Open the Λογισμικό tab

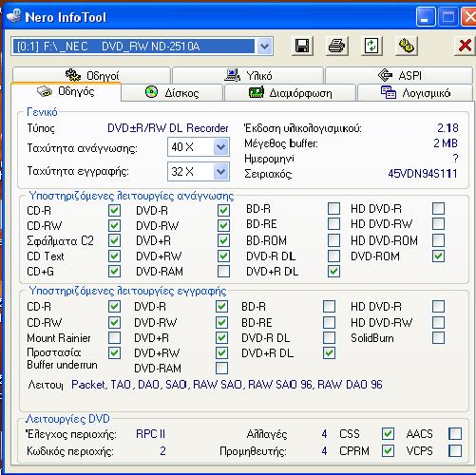click(415, 93)
